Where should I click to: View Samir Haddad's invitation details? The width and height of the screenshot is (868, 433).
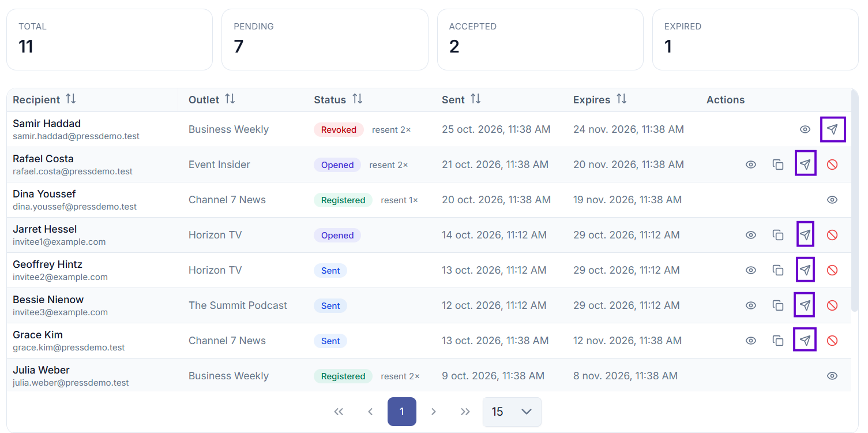[805, 129]
